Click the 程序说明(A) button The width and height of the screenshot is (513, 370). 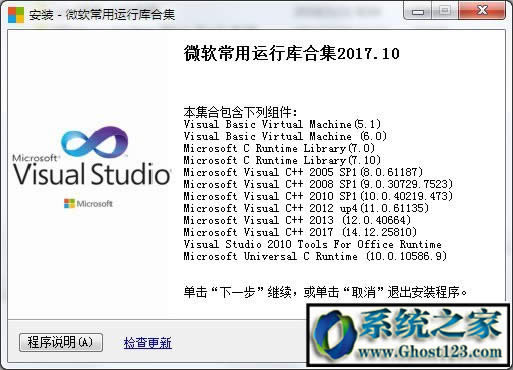click(x=61, y=342)
